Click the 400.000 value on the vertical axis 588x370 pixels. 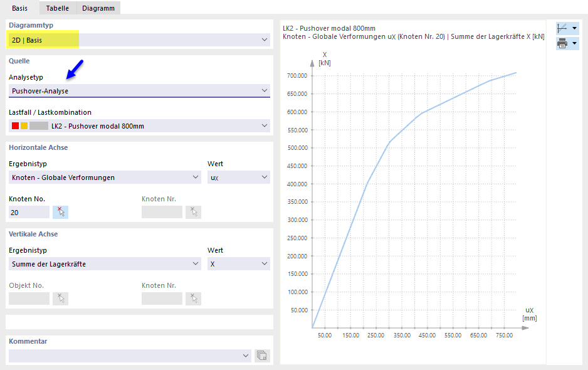tap(297, 184)
